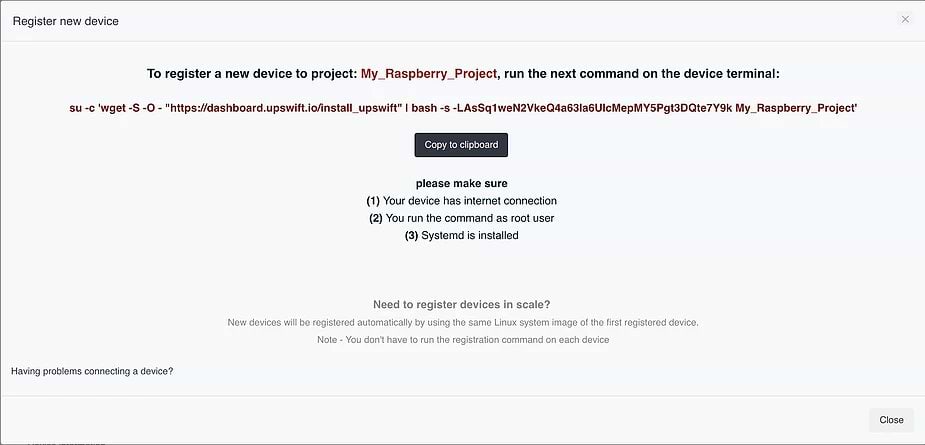The image size is (925, 445).
Task: Copy the registration command to clipboard
Action: pyautogui.click(x=461, y=145)
